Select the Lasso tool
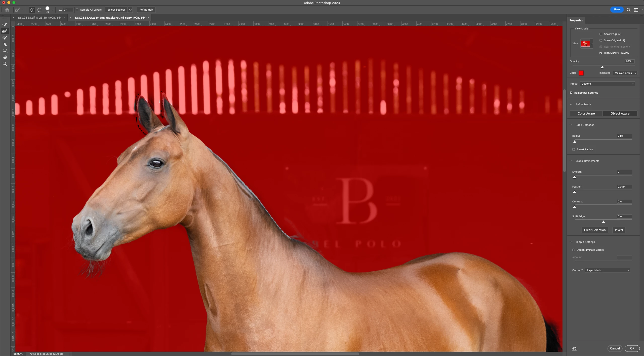 tap(5, 51)
